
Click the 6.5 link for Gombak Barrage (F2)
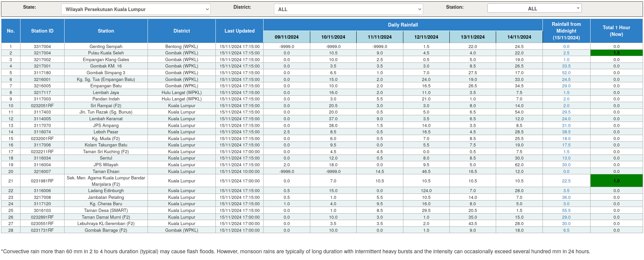point(566,230)
